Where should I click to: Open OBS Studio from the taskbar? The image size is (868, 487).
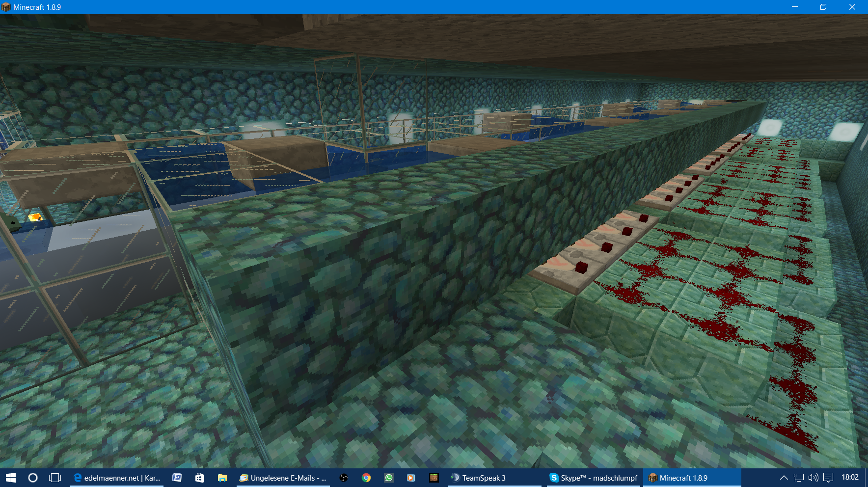tap(344, 478)
